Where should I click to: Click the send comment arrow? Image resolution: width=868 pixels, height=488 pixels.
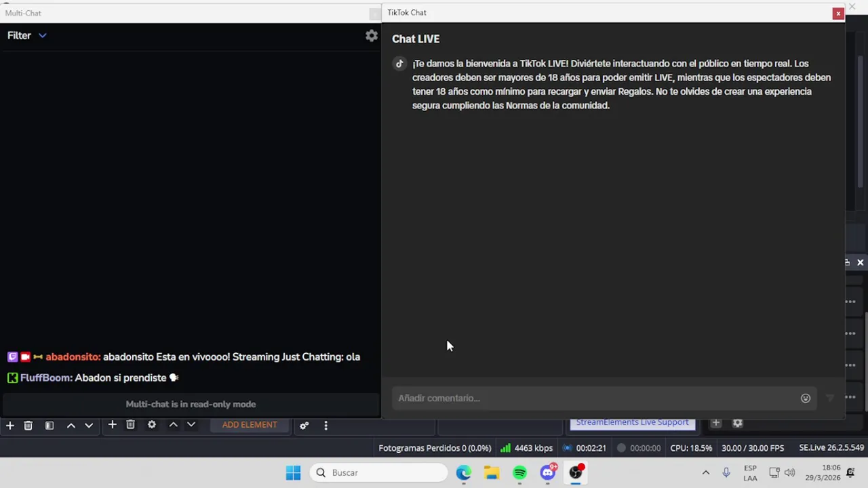(x=829, y=398)
